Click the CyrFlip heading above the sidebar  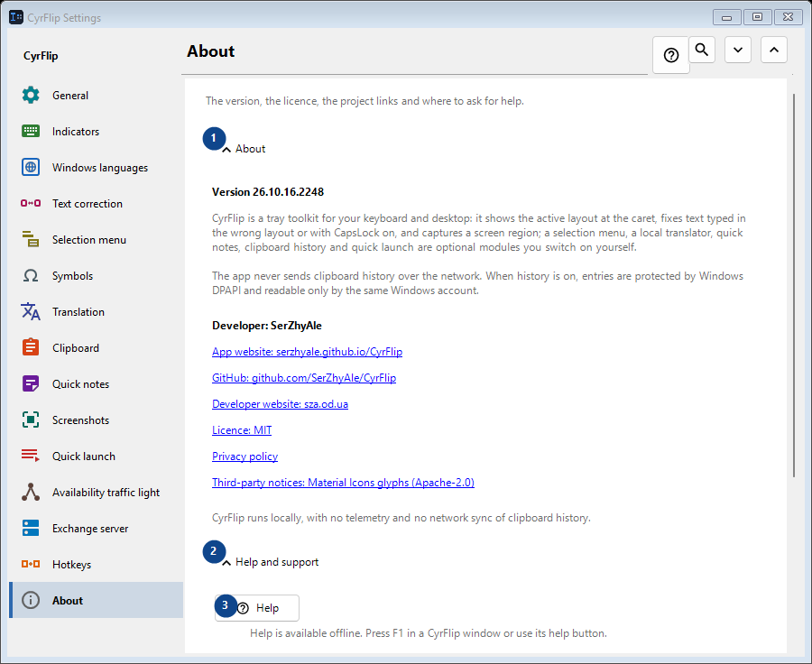41,56
